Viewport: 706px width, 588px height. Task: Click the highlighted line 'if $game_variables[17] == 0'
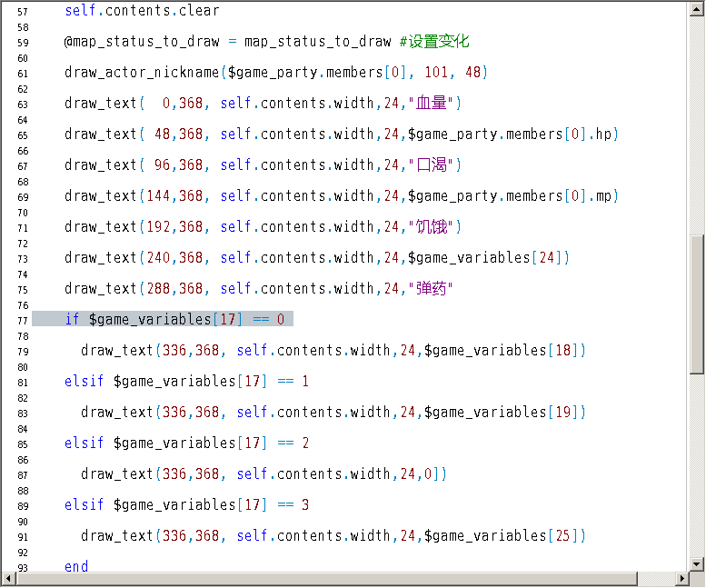click(163, 319)
